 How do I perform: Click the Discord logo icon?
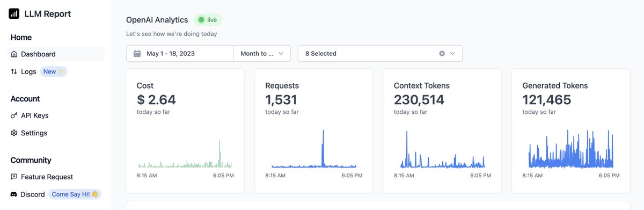14,194
